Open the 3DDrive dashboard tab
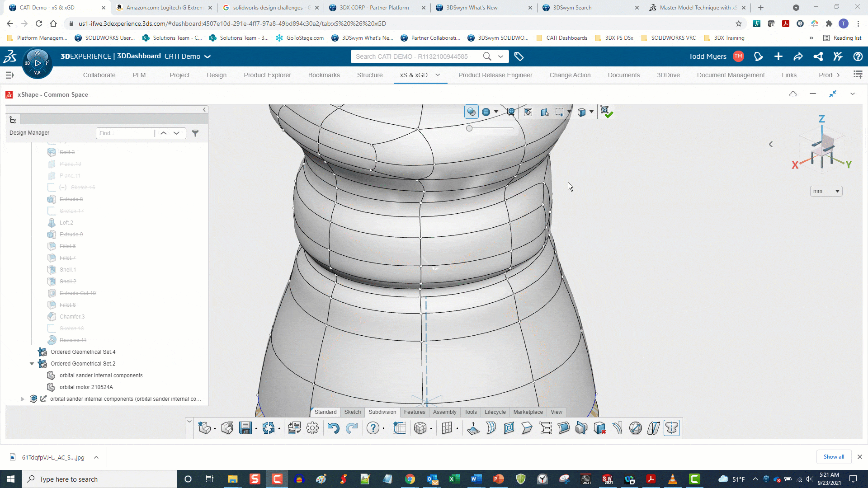868x488 pixels. point(668,75)
